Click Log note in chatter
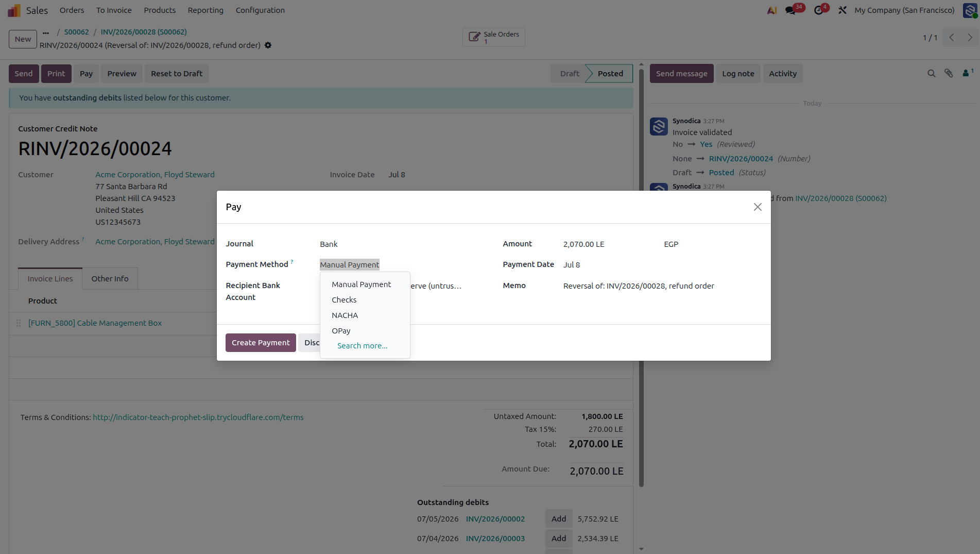The height and width of the screenshot is (554, 980). [x=738, y=74]
